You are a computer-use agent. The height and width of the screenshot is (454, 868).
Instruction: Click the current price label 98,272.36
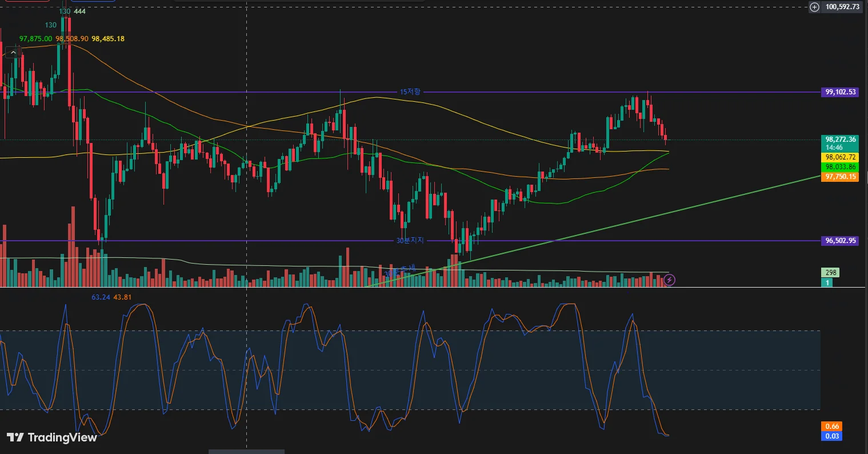840,139
